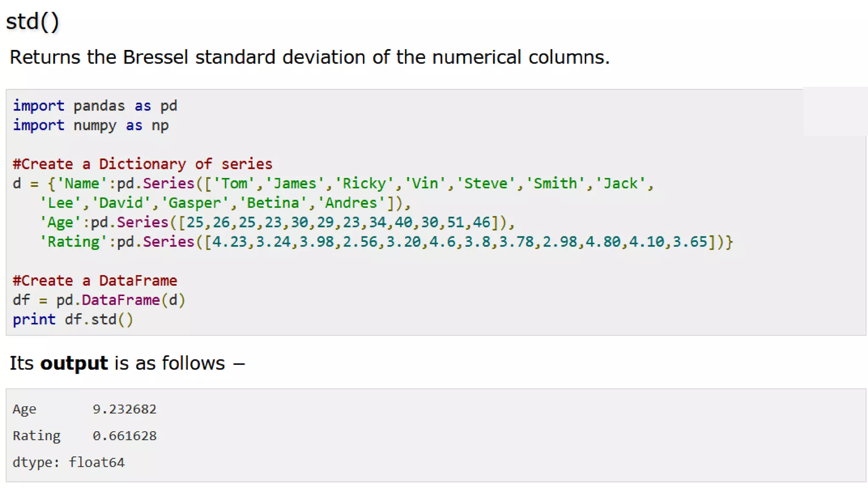Image resolution: width=868 pixels, height=488 pixels.
Task: Click the Rating output value 0.661628
Action: tap(125, 435)
